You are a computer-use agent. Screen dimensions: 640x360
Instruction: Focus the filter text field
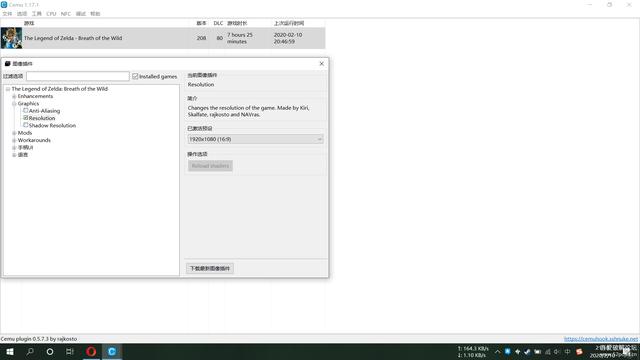(x=78, y=76)
